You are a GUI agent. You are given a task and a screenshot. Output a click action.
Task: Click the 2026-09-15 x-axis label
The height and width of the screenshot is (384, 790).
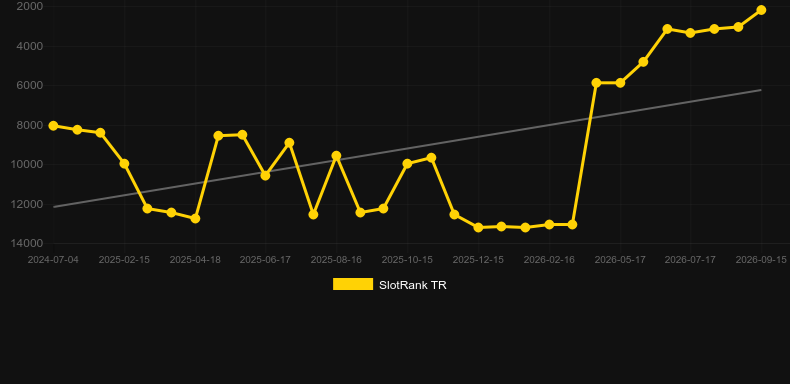(x=761, y=260)
